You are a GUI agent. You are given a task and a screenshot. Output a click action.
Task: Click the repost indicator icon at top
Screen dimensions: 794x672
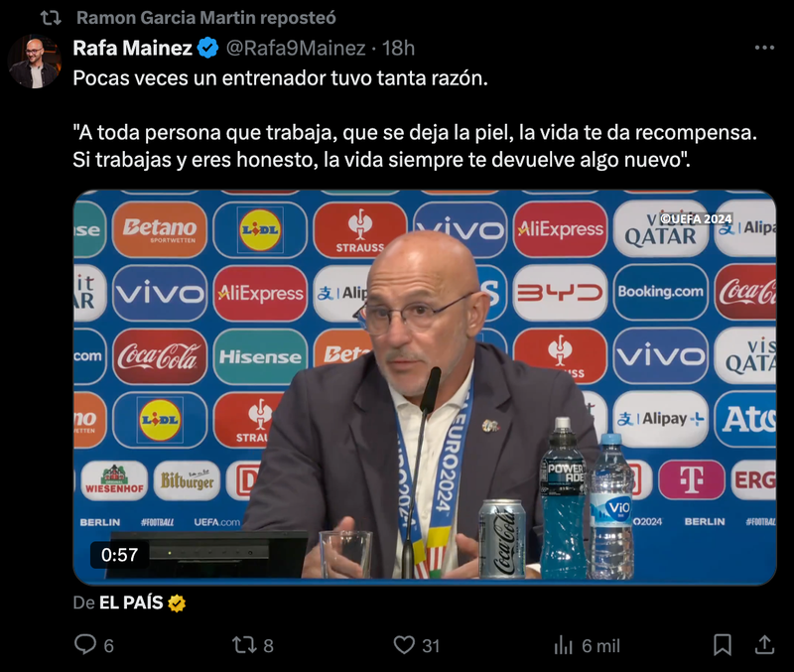(51, 18)
